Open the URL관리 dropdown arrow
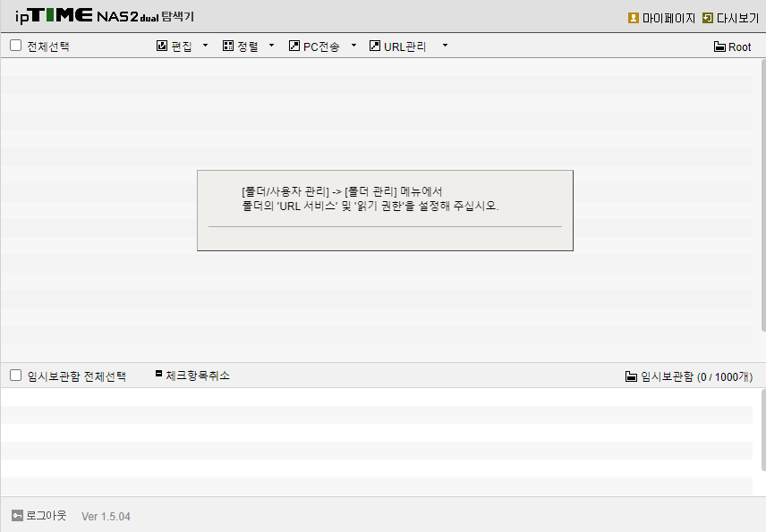The height and width of the screenshot is (532, 766). click(x=445, y=46)
